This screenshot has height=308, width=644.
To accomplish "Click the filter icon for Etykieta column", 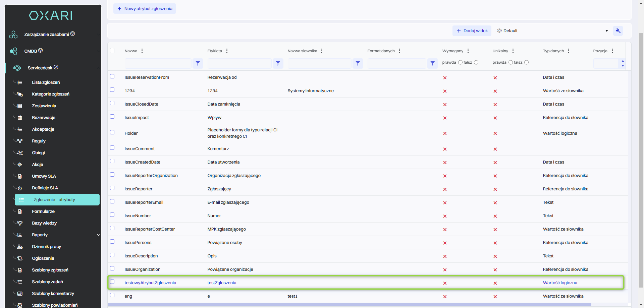I will click(x=278, y=63).
